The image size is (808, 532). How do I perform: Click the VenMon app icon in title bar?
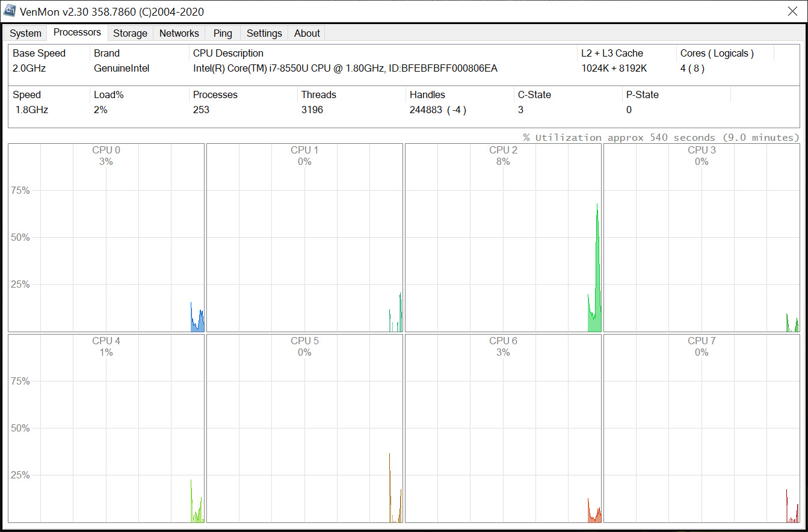(x=10, y=11)
